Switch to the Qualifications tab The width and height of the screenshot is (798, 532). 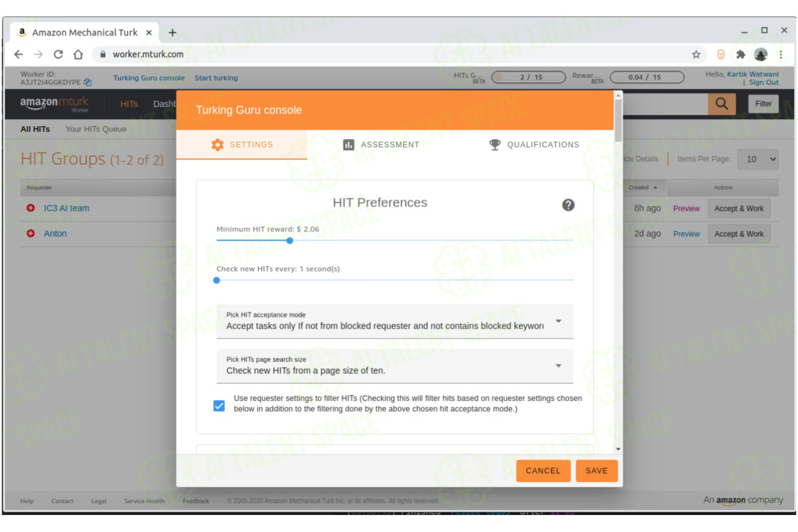coord(534,145)
